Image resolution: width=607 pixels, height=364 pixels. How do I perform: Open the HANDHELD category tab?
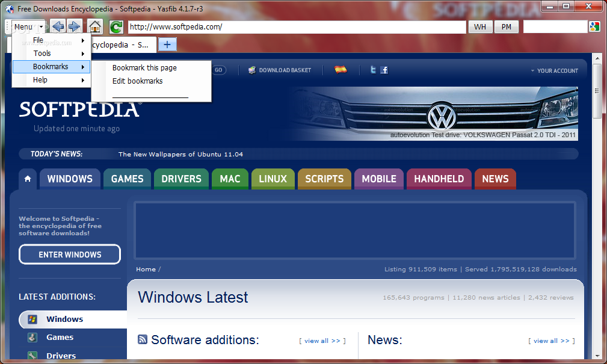(439, 179)
